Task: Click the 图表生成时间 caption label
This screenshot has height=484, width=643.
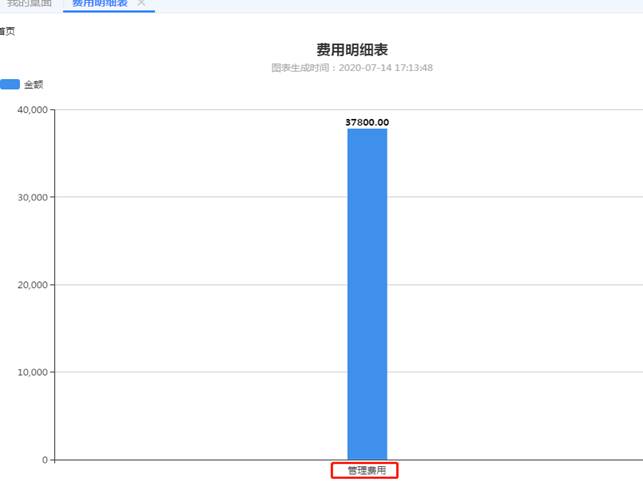Action: pos(304,68)
